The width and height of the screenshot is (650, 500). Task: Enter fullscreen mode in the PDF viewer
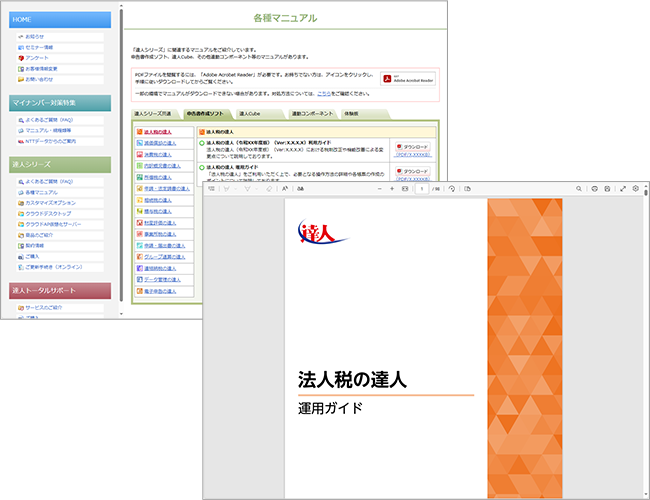coord(622,188)
